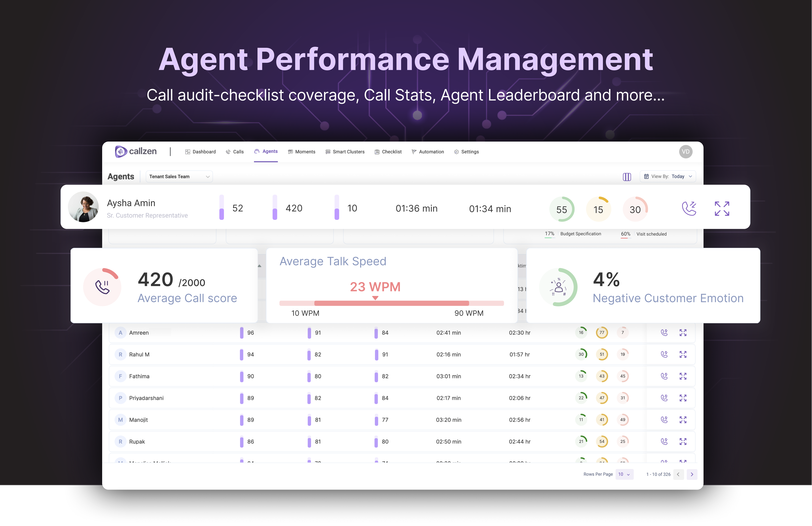Click Fathima's F avatar
This screenshot has width=812, height=526.
pos(120,376)
